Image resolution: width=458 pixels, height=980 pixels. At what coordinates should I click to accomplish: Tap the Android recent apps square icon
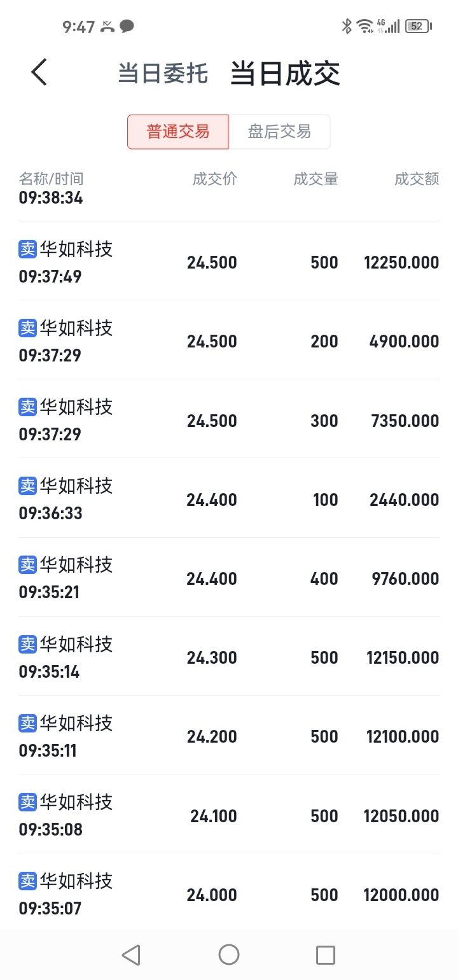tap(326, 955)
